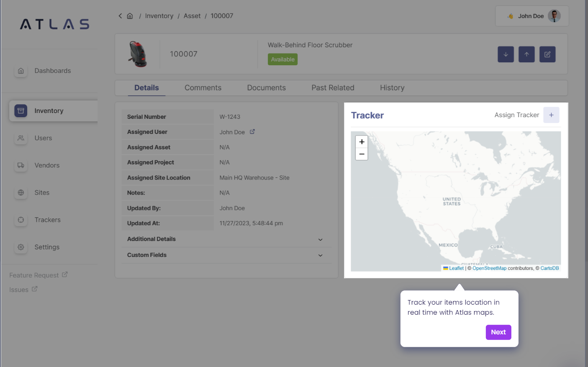The height and width of the screenshot is (367, 588).
Task: Click the Asset breadcrumb link
Action: [192, 16]
